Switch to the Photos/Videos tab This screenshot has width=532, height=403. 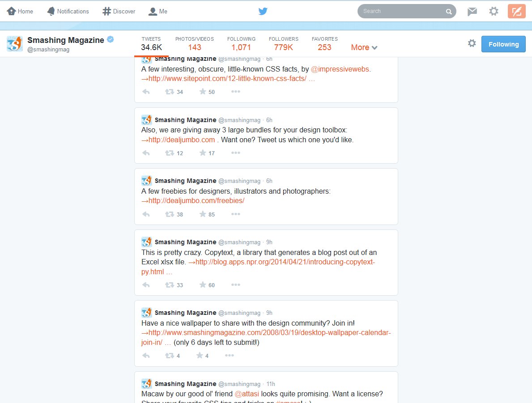(195, 43)
